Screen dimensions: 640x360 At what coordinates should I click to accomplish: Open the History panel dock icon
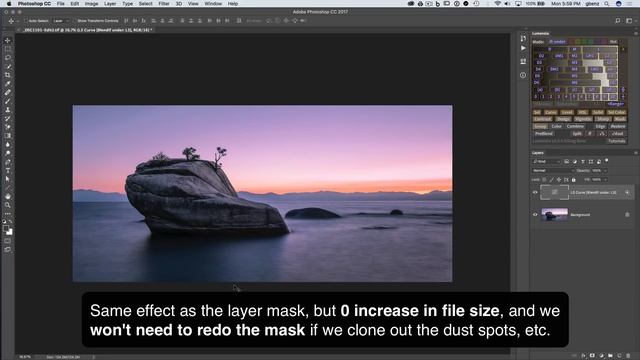pyautogui.click(x=523, y=38)
